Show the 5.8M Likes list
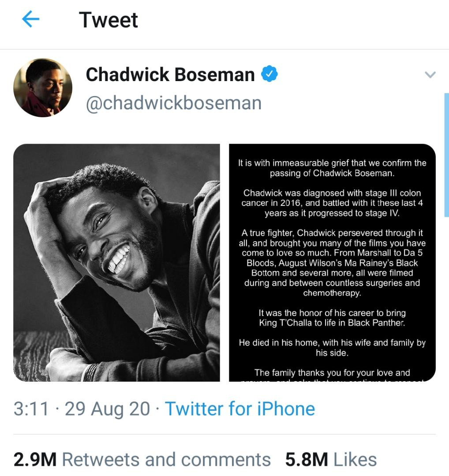Viewport: 449px width, 476px height. coord(331,459)
